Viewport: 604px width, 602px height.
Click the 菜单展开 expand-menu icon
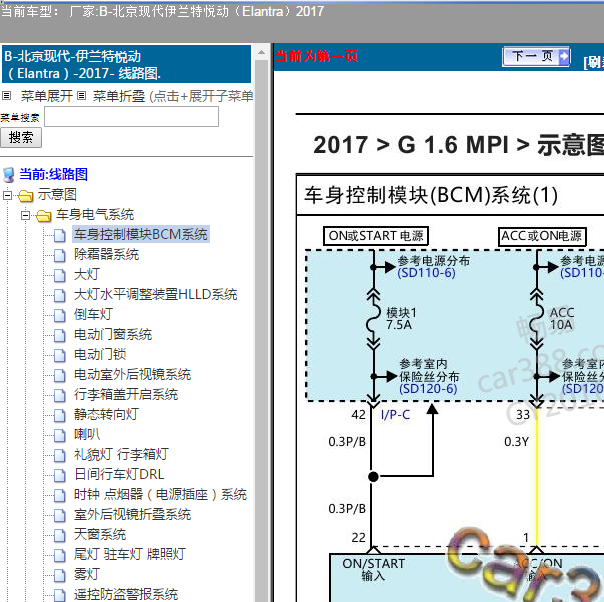click(7, 96)
